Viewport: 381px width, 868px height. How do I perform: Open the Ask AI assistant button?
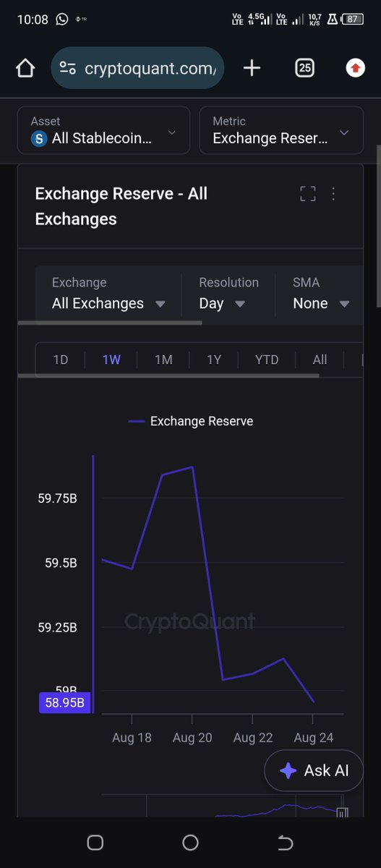click(314, 770)
